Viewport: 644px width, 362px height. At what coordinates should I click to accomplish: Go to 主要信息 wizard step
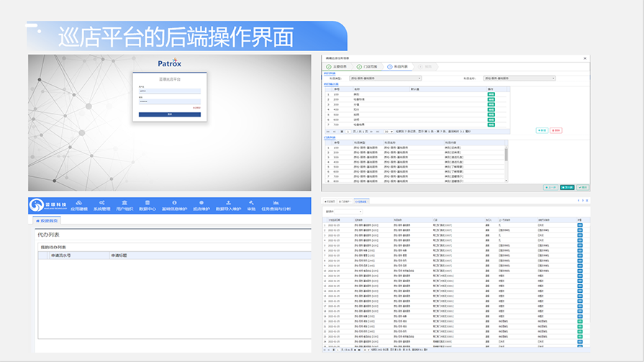(336, 66)
